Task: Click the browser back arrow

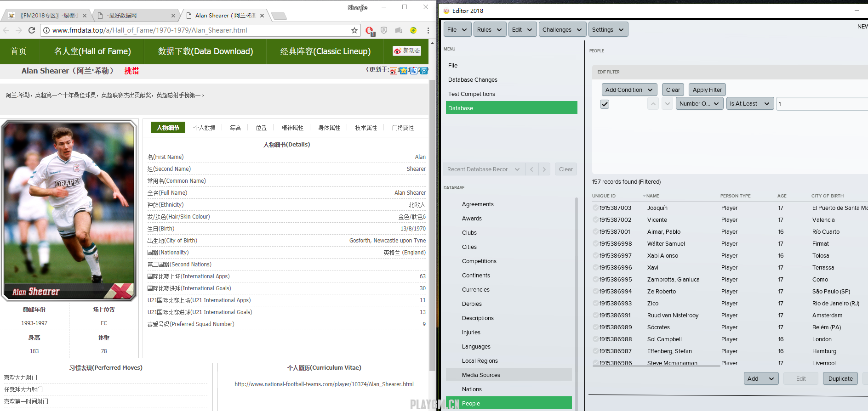Action: point(6,30)
